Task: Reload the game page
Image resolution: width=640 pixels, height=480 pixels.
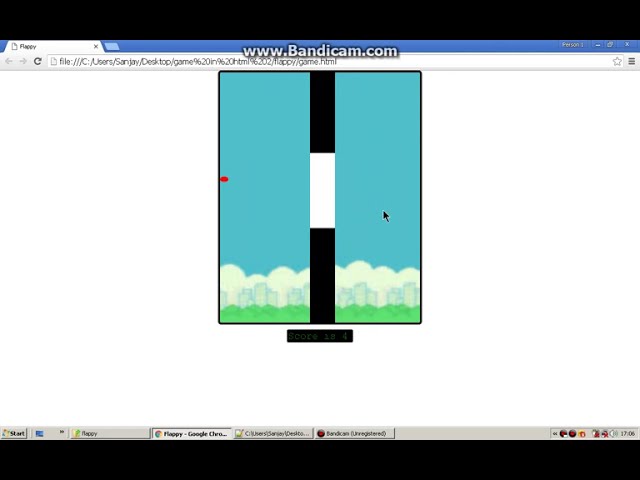Action: (x=38, y=61)
